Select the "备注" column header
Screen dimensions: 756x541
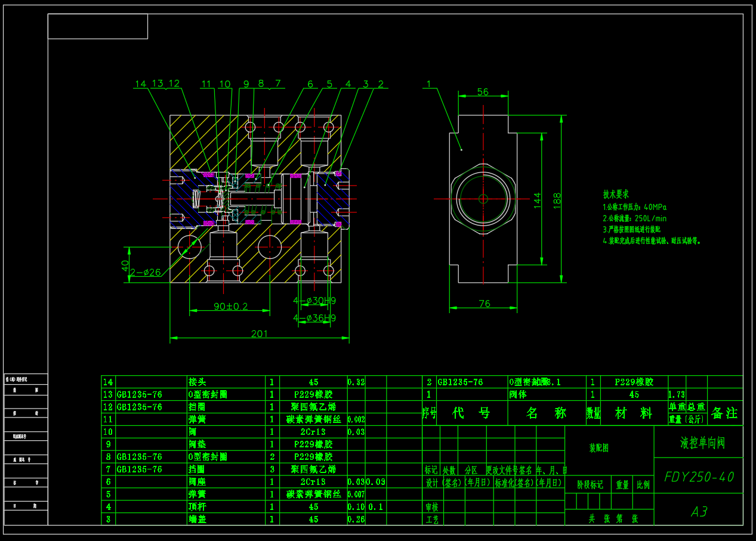[724, 413]
